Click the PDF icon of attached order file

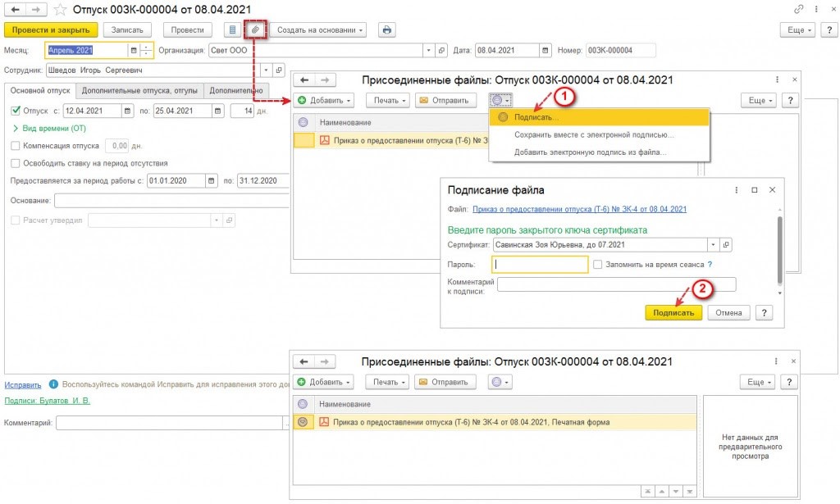(x=323, y=422)
